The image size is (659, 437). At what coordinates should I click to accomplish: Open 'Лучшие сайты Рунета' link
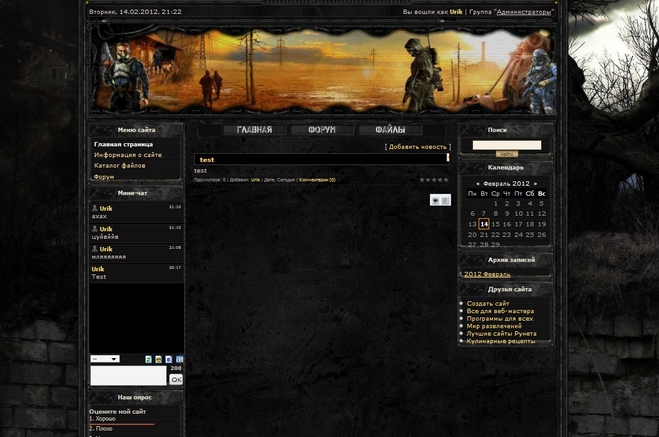[501, 334]
